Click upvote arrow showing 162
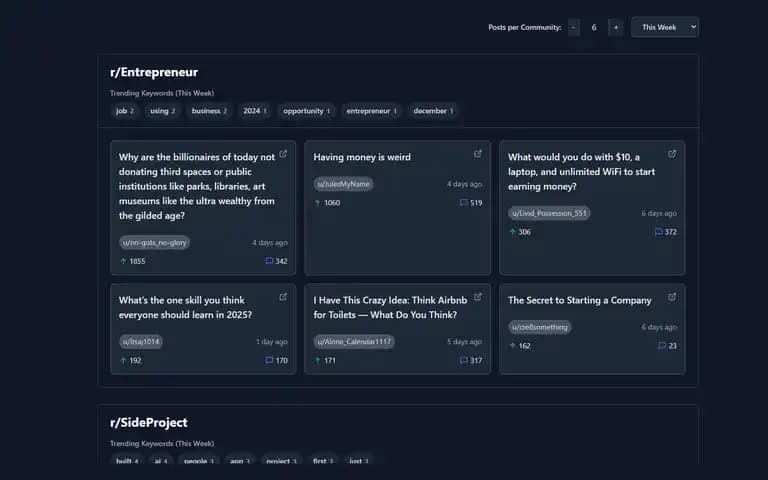 tap(512, 346)
